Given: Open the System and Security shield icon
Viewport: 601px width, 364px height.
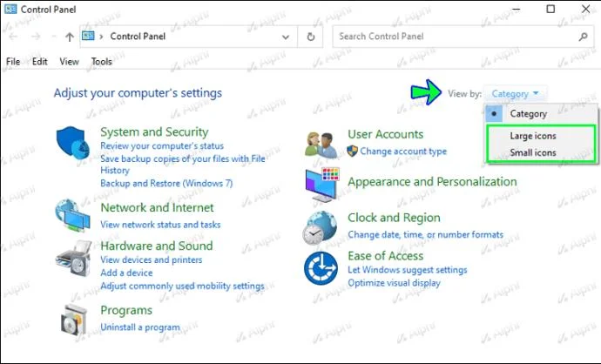Looking at the screenshot, I should [72, 143].
